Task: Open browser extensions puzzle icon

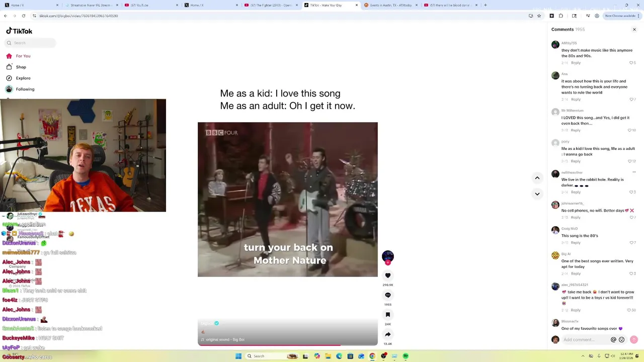Action: (x=561, y=16)
